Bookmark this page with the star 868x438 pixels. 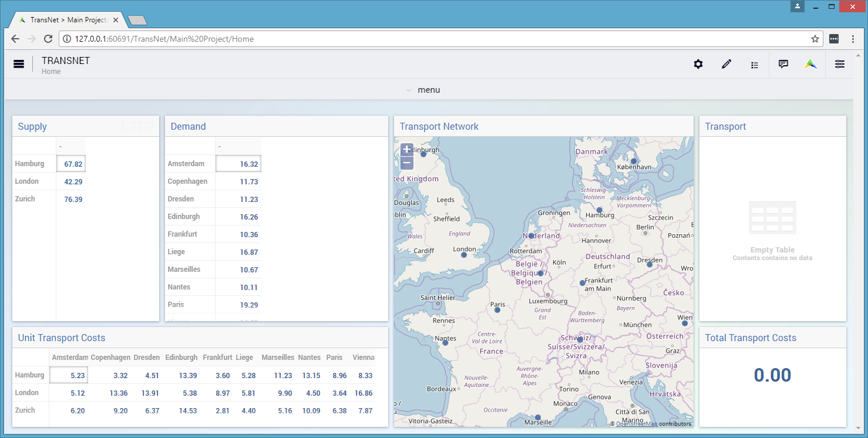coord(815,39)
